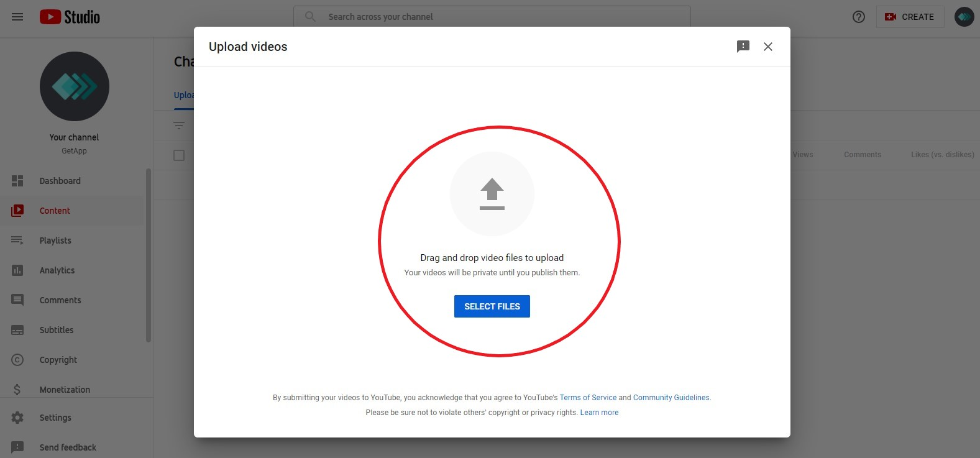The height and width of the screenshot is (458, 980).
Task: Click the dialog feedback exclamation icon
Action: tap(743, 47)
